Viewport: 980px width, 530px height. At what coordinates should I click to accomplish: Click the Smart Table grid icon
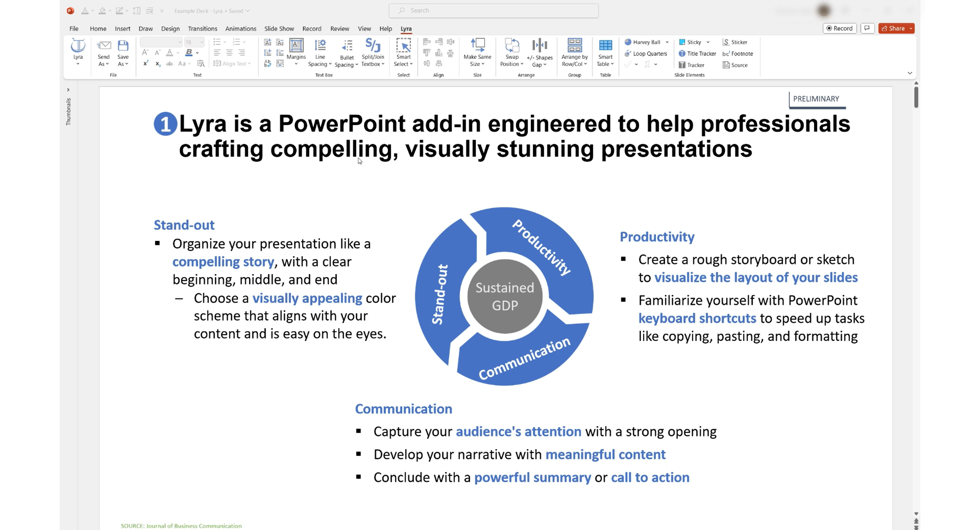pyautogui.click(x=605, y=45)
